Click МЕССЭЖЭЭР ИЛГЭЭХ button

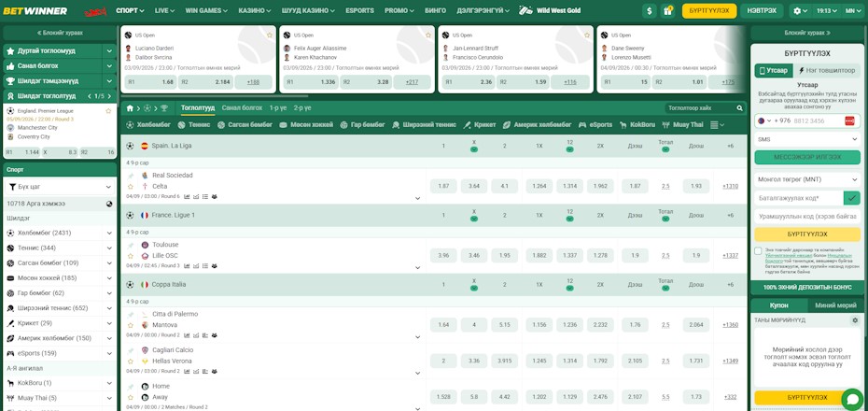807,157
